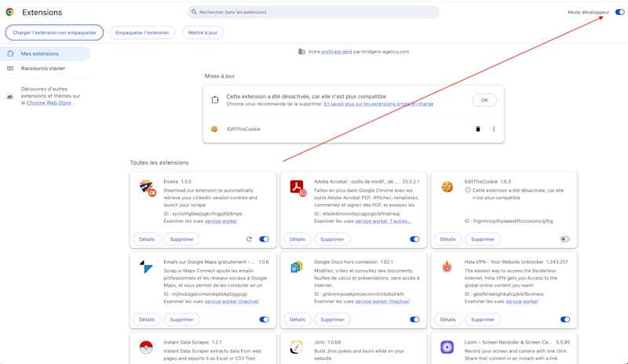This screenshot has height=364, width=628.
Task: Delete EditThisCookie via trash icon
Action: point(478,129)
